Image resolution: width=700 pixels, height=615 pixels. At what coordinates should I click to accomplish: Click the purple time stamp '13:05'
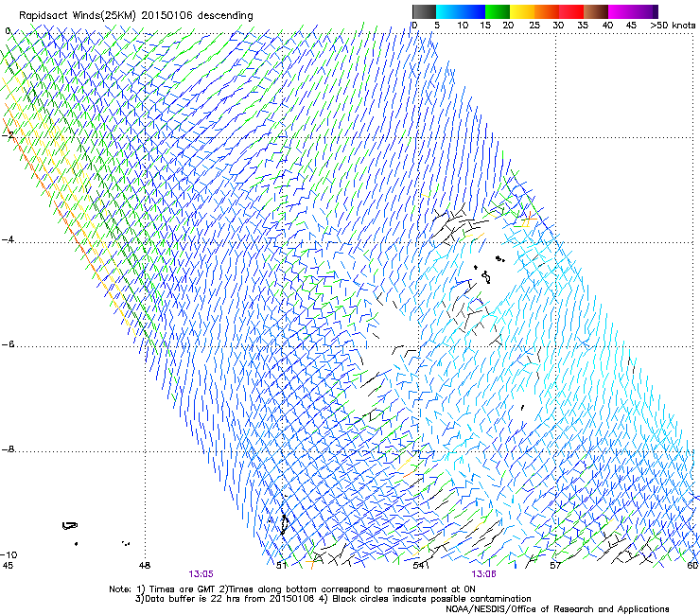201,574
